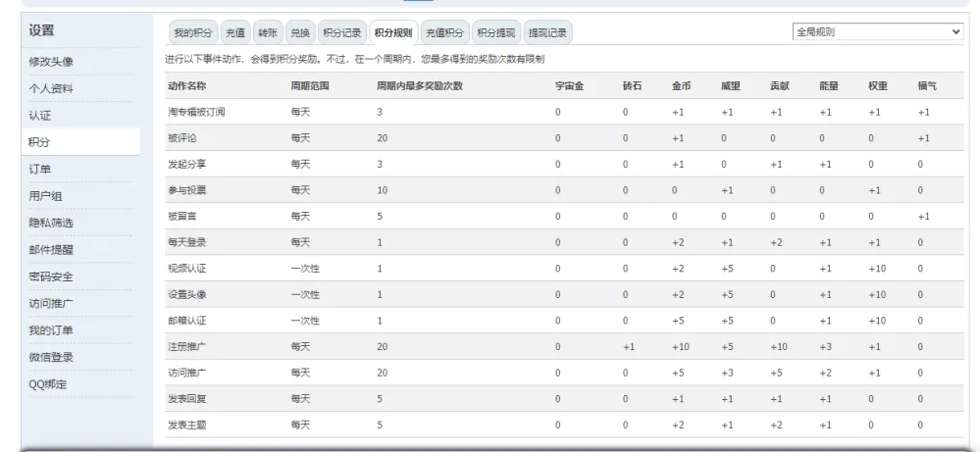
Task: Go to 个人资料 settings
Action: point(51,89)
